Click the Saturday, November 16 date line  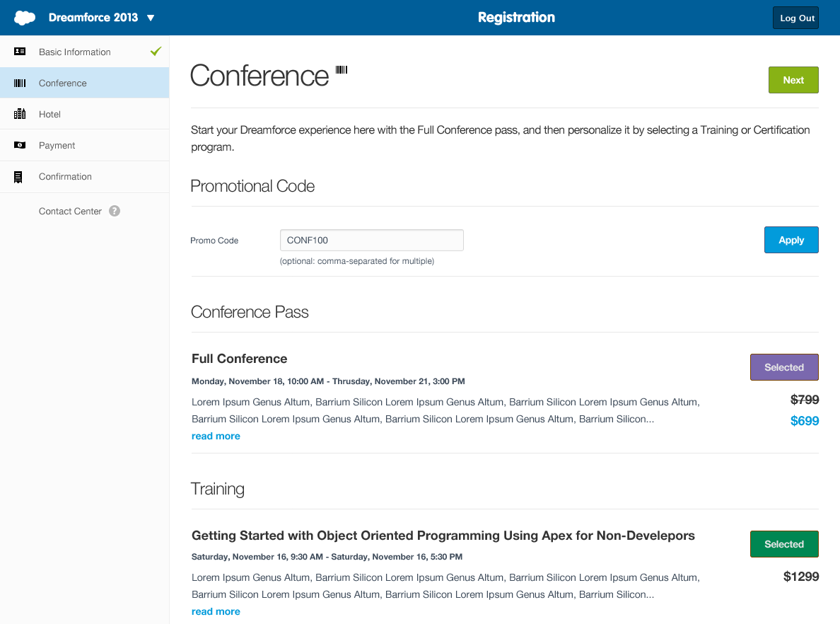click(327, 557)
